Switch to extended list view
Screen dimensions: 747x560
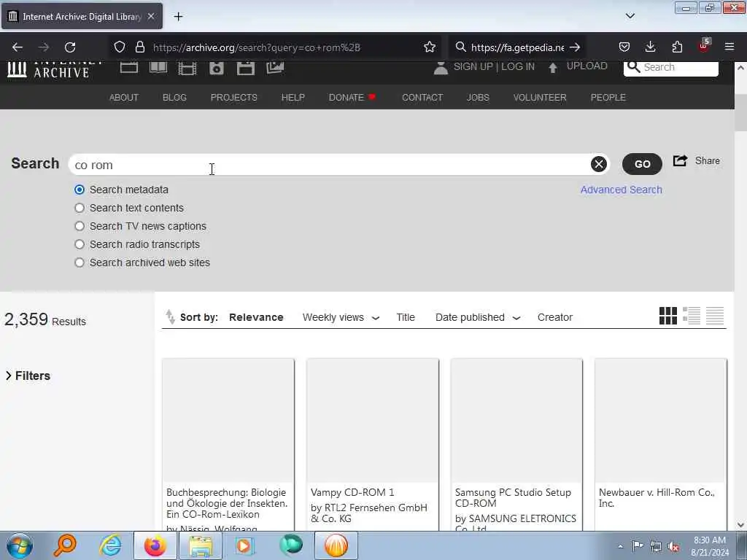[x=692, y=315]
